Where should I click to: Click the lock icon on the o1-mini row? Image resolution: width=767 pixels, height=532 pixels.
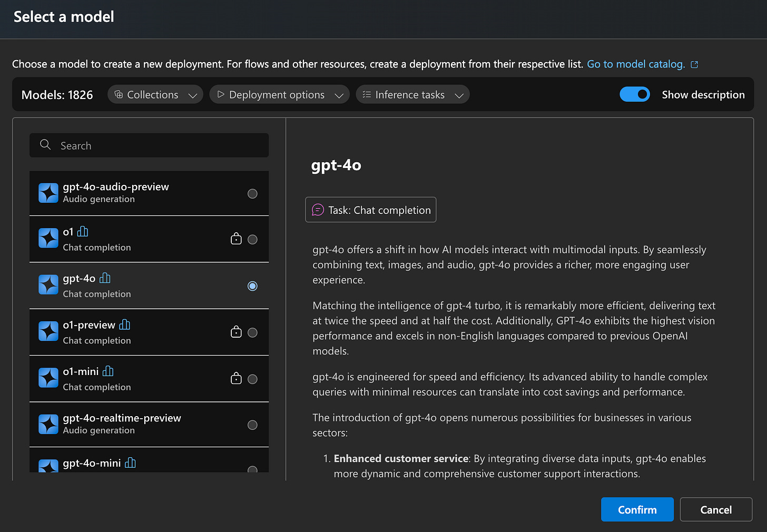[236, 378]
